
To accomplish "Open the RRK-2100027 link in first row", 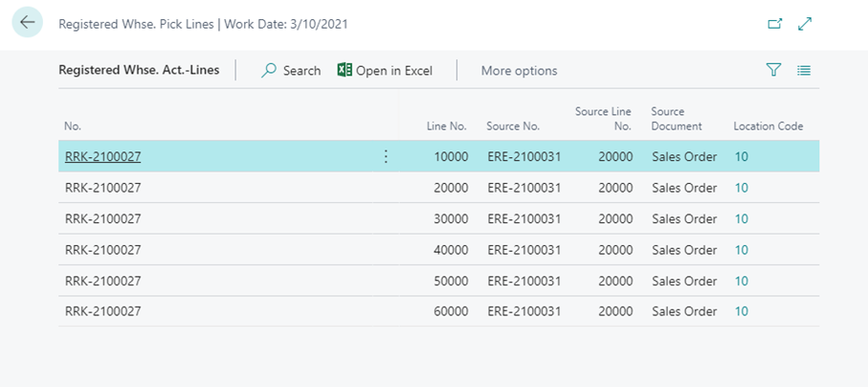I will tap(103, 157).
